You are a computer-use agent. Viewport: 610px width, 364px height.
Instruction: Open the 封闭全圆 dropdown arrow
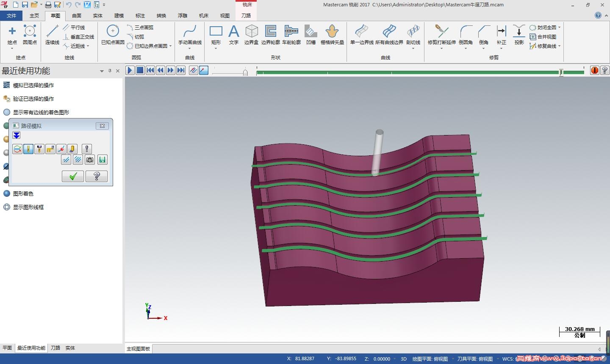click(x=559, y=28)
